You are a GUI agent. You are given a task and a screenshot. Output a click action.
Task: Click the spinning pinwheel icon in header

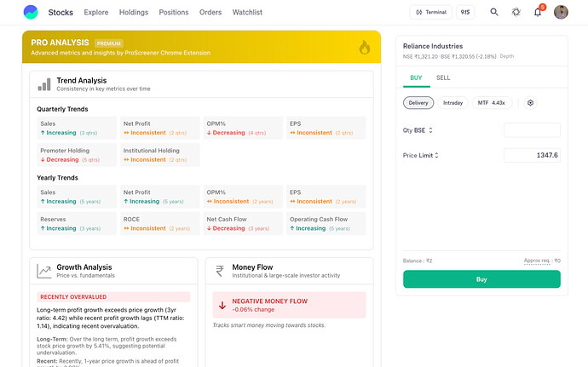516,12
